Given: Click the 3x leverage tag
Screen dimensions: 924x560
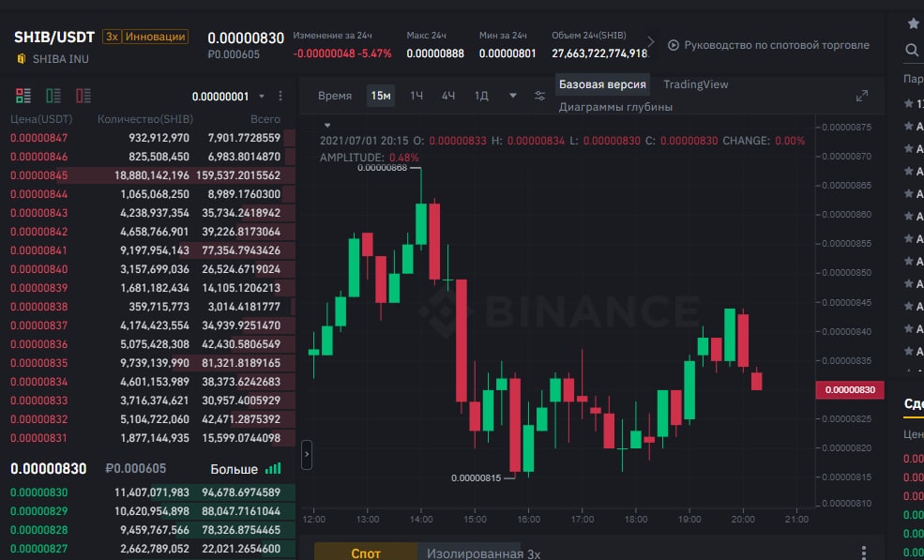Looking at the screenshot, I should pyautogui.click(x=112, y=37).
